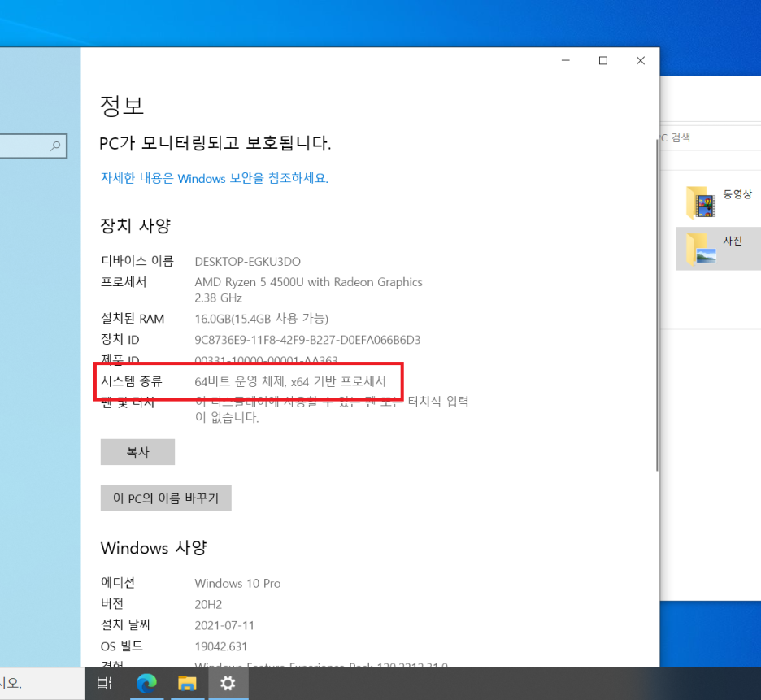Click the search magnifier icon in Settings
The image size is (761, 700).
(x=55, y=146)
